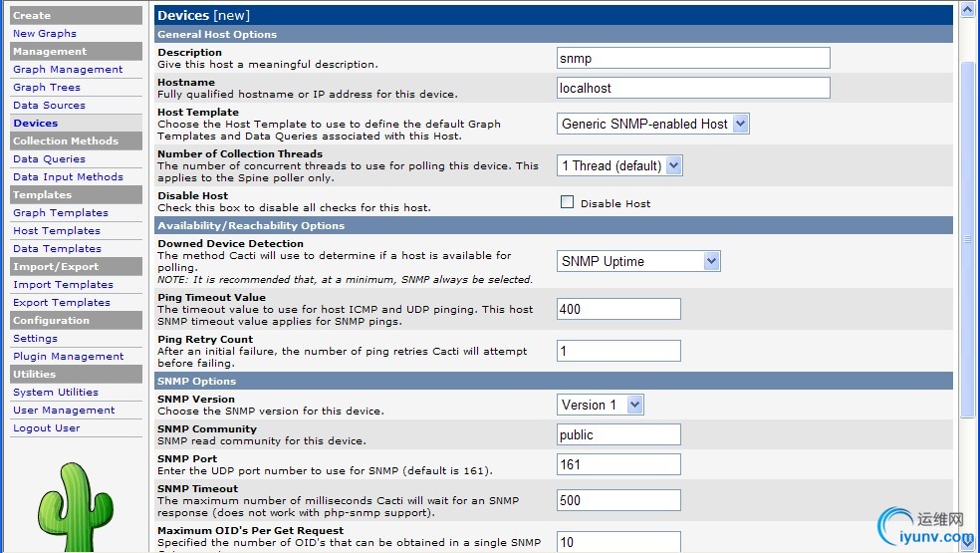The height and width of the screenshot is (553, 980).
Task: Open System Utilities link
Action: coord(56,393)
